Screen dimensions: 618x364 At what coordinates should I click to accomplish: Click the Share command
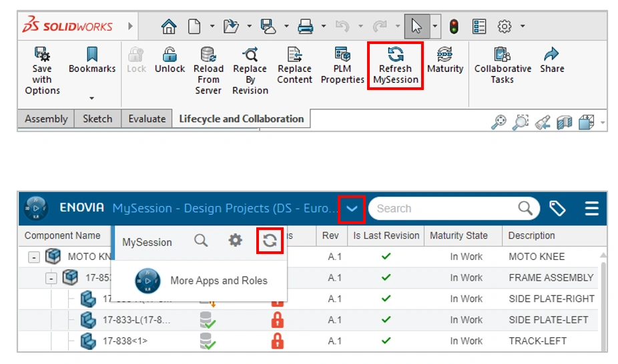552,60
